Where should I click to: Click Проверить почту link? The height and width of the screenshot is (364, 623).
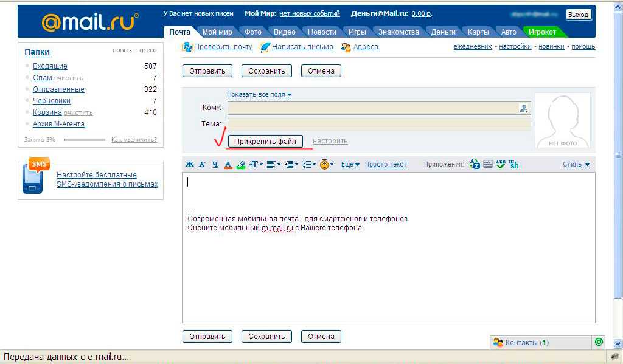[x=223, y=47]
